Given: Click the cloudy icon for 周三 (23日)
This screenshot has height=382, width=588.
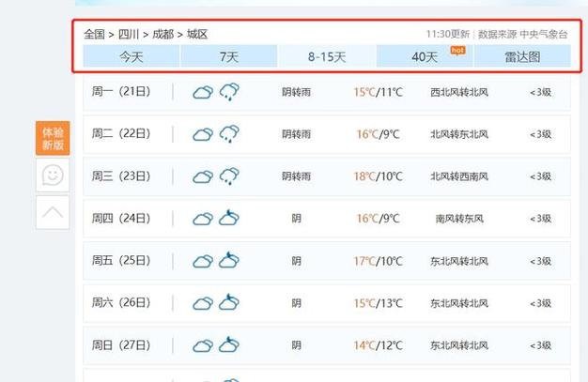Looking at the screenshot, I should (x=203, y=176).
